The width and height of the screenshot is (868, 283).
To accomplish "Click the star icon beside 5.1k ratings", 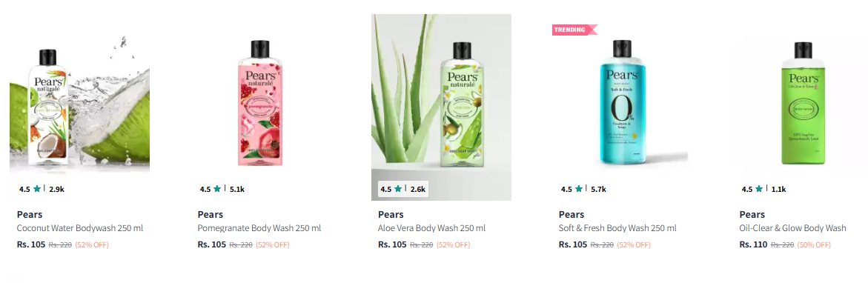I will click(217, 189).
